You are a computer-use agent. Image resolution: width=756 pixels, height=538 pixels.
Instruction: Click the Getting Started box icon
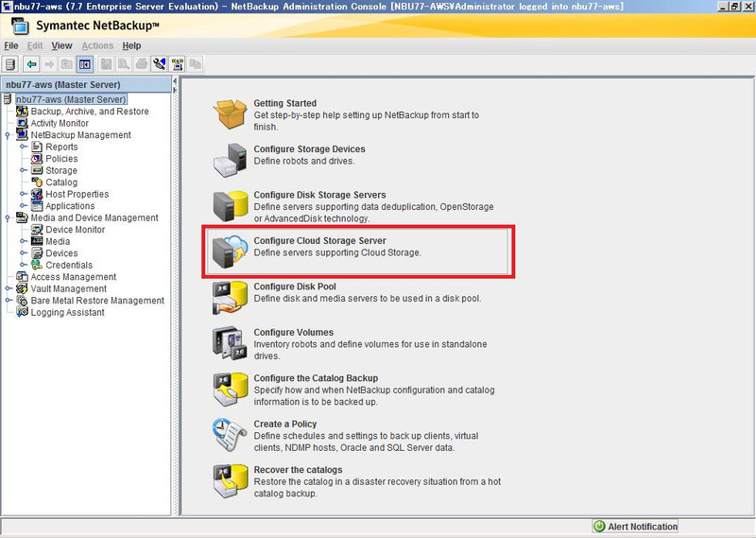(230, 113)
